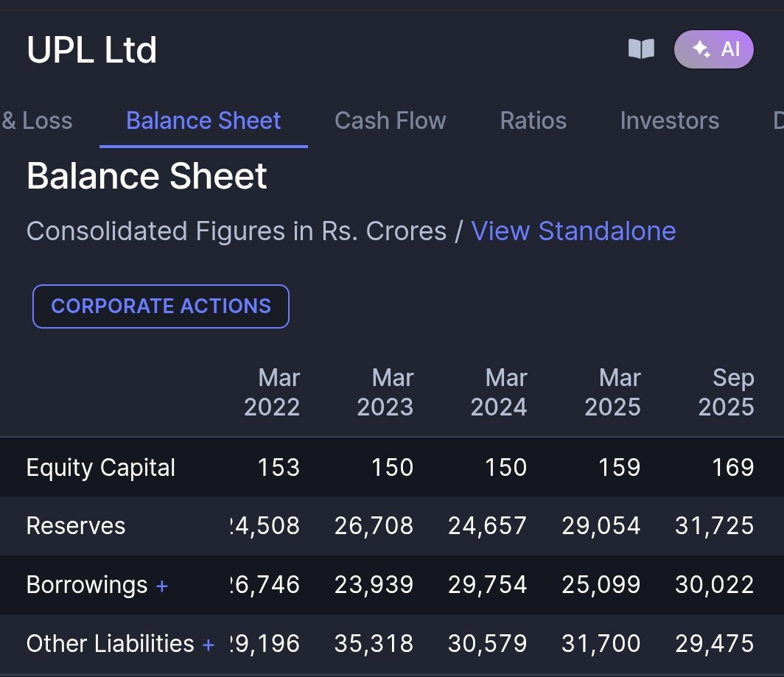Click the View Standalone link
Image resolution: width=784 pixels, height=677 pixels.
(573, 231)
